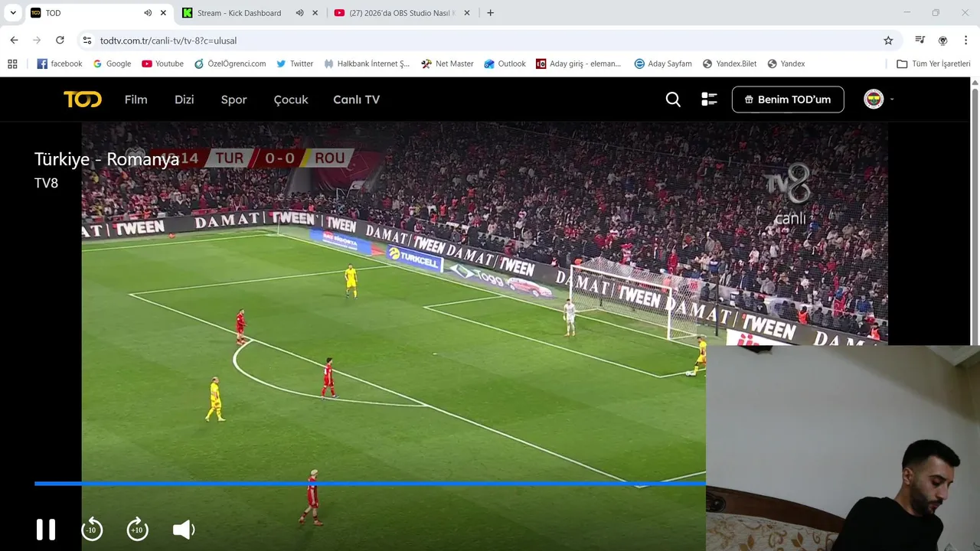
Task: Bookmark this page with the star
Action: pos(888,41)
